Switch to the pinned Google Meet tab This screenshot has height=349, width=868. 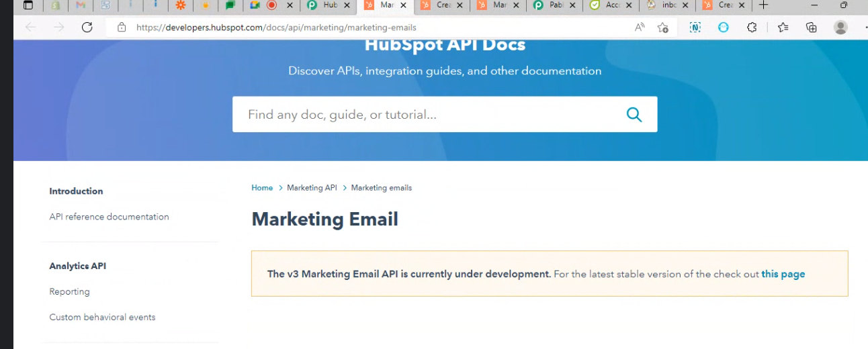pos(255,5)
